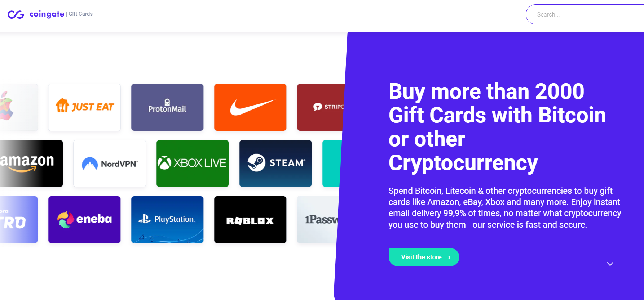
Task: Focus the Search input field
Action: [x=585, y=14]
